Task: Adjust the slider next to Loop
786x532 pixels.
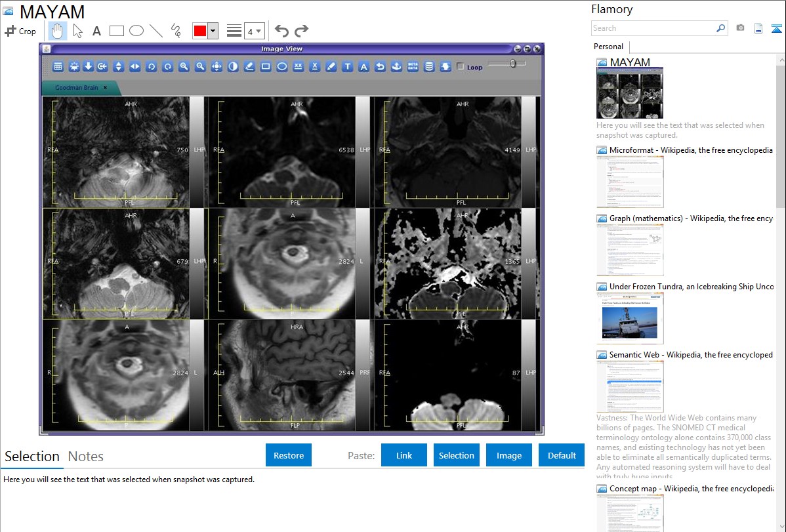Action: pos(512,64)
